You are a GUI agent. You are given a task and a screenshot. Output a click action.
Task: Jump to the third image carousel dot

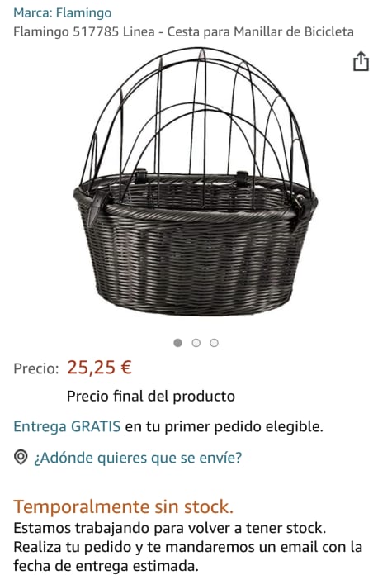click(214, 343)
